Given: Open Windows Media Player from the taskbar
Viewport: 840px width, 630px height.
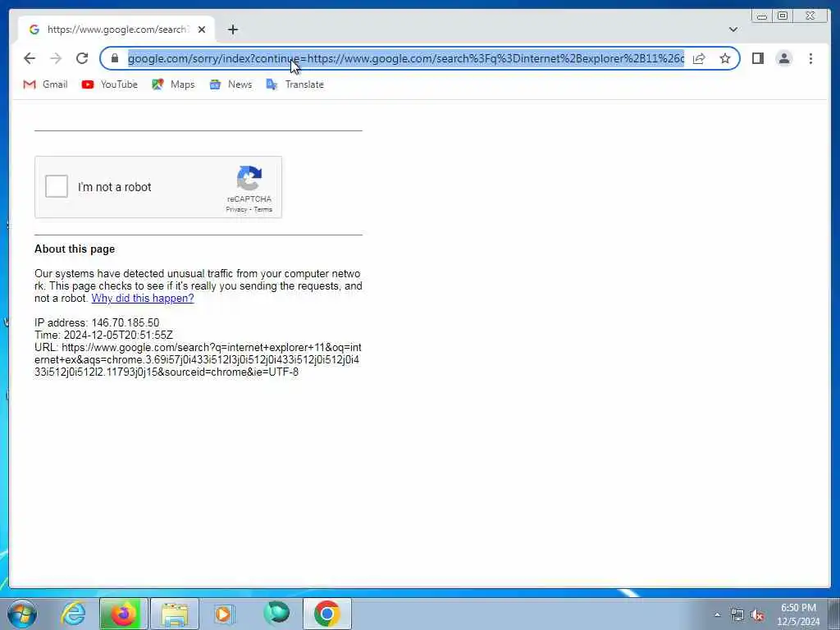Looking at the screenshot, I should [x=224, y=614].
